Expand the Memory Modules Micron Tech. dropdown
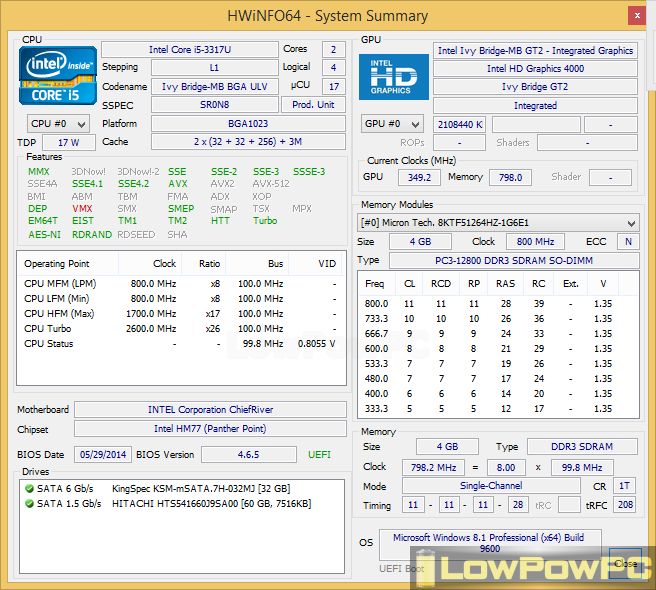Screen dimensions: 656x590 pos(498,223)
